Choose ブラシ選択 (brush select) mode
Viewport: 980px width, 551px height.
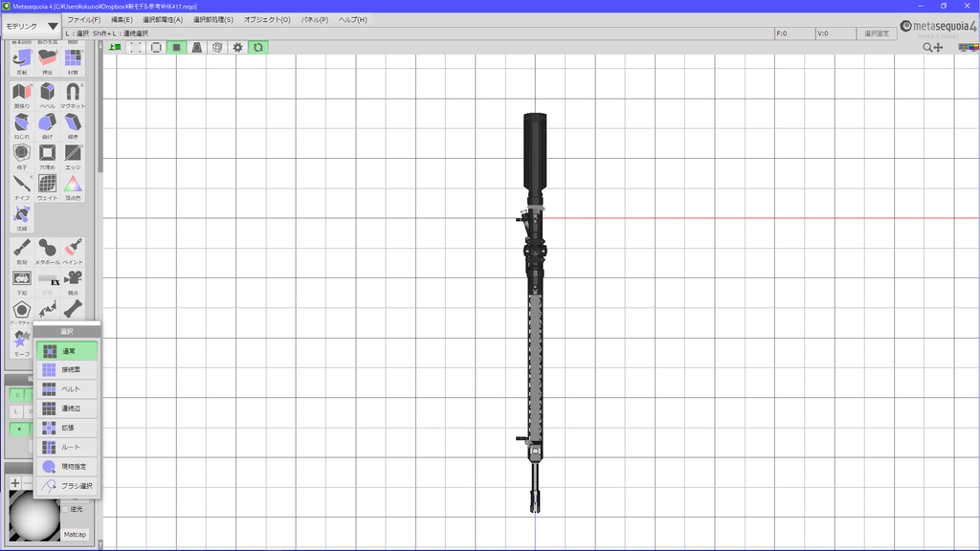pos(67,486)
